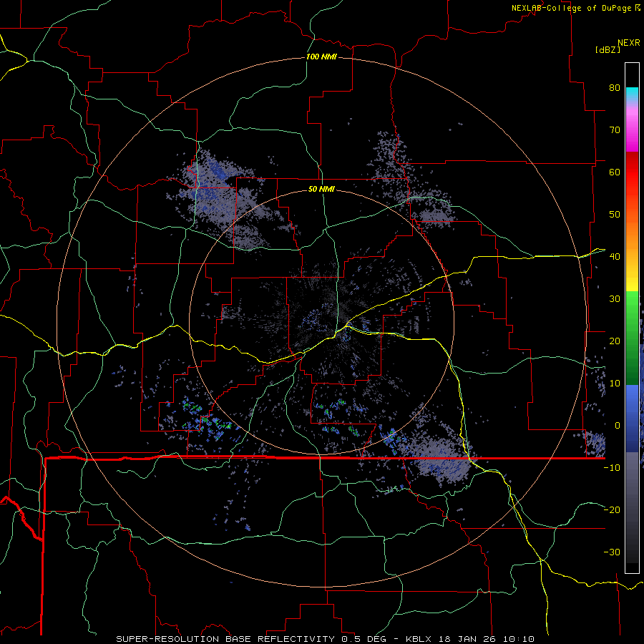Click the '-20' value on dBZ scale
Viewport: 644px width, 644px height.
click(612, 509)
